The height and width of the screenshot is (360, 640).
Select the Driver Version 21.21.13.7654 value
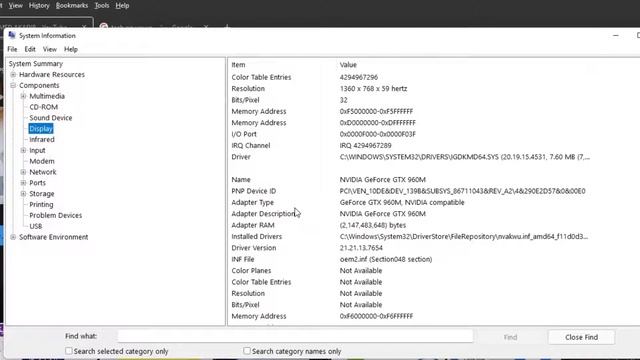pyautogui.click(x=361, y=248)
